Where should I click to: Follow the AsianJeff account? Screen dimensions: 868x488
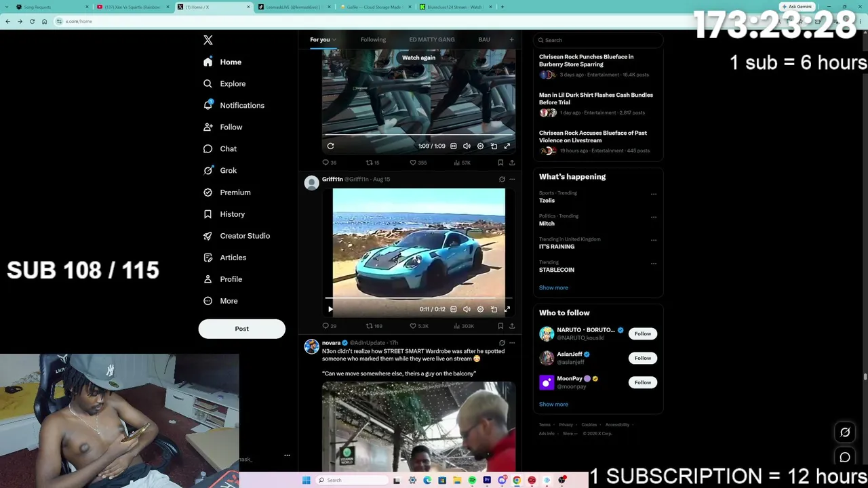[x=642, y=358]
